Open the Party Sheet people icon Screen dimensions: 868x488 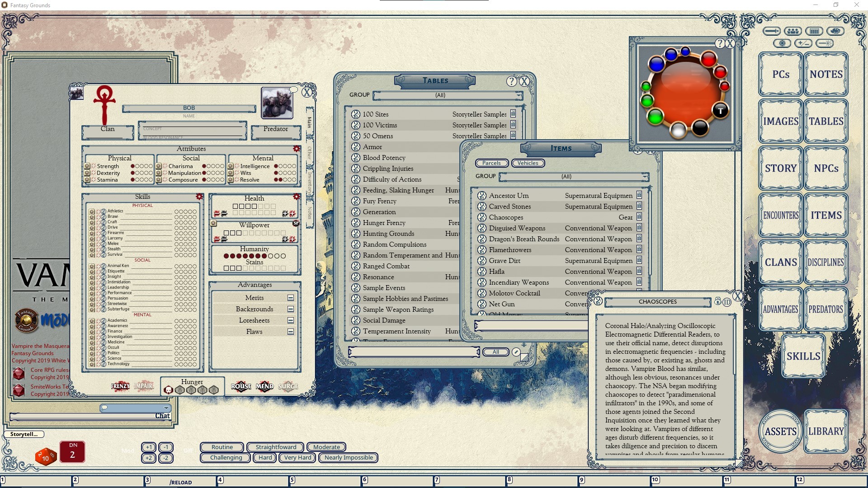[x=793, y=31]
